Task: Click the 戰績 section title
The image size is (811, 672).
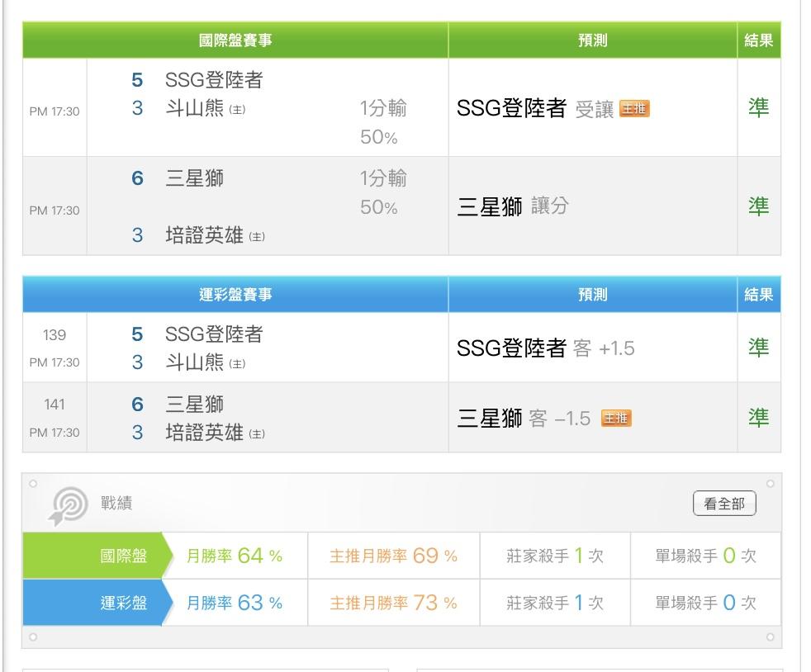Action: [x=116, y=503]
